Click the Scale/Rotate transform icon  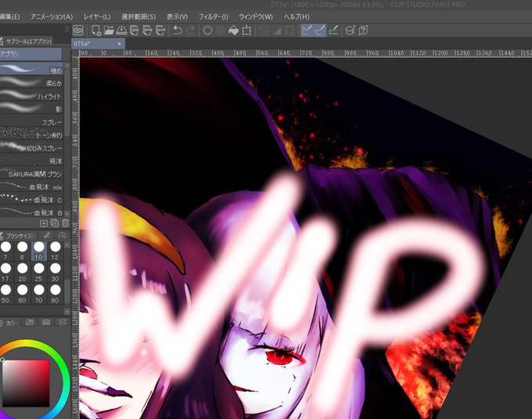coord(246,30)
